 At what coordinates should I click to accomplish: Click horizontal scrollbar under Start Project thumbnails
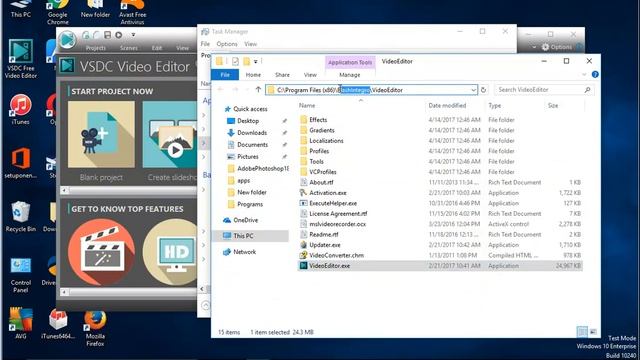(x=129, y=191)
